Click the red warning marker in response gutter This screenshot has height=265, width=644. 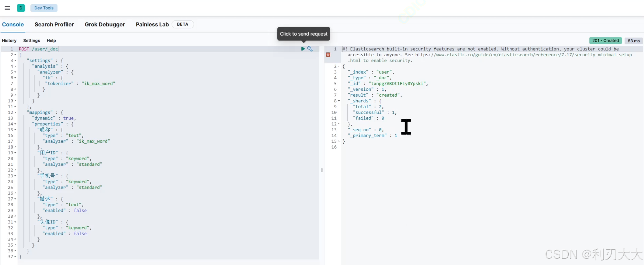[x=328, y=55]
